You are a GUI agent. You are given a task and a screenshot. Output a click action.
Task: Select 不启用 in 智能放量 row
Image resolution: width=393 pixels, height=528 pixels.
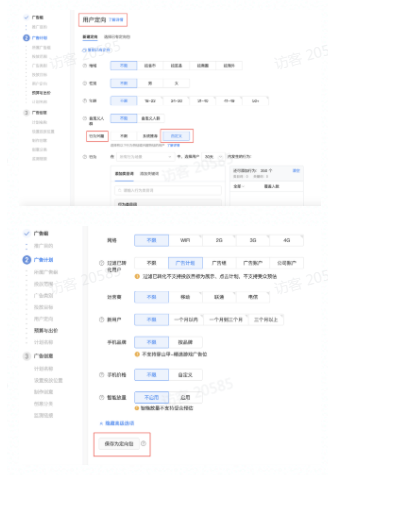point(152,398)
